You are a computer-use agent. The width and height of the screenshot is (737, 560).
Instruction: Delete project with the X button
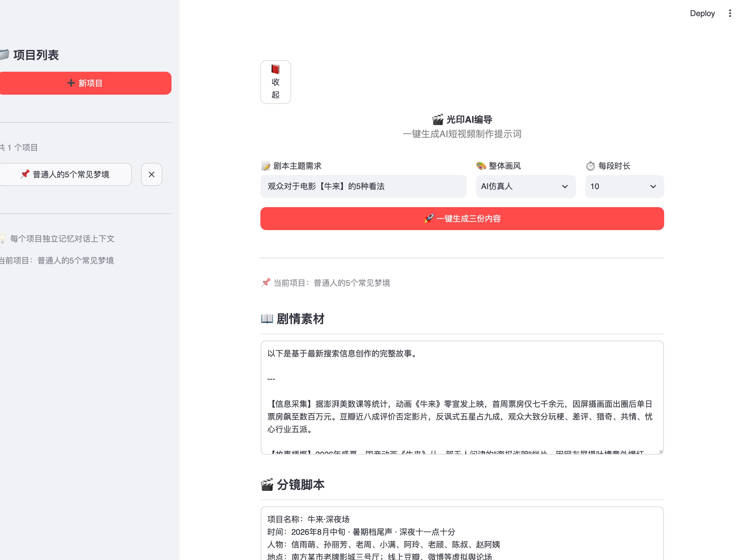coord(152,174)
